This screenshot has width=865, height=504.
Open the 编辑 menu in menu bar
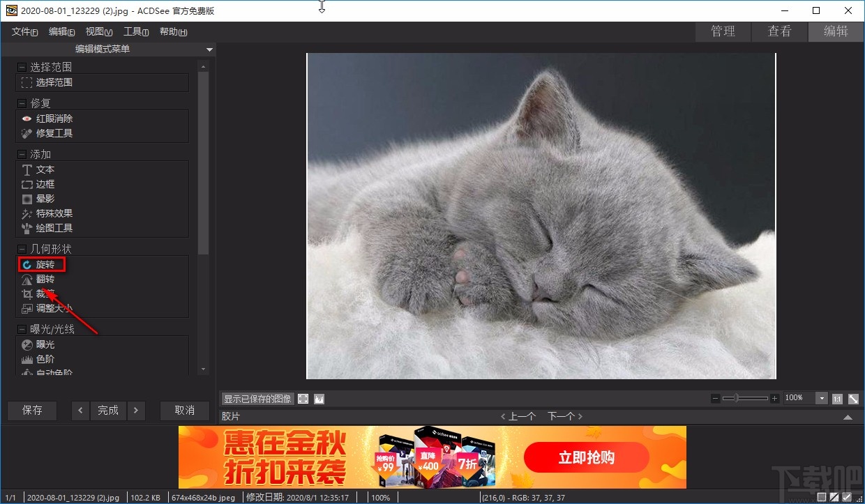(x=62, y=31)
